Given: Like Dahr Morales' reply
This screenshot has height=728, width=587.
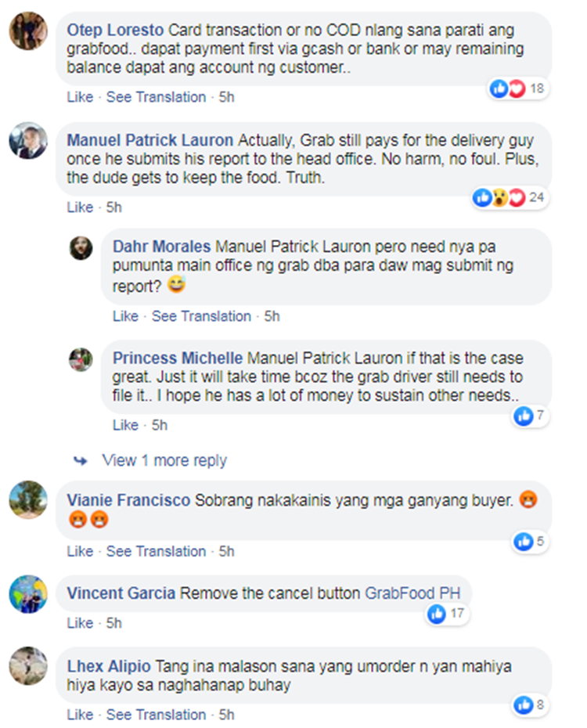Looking at the screenshot, I should (125, 316).
